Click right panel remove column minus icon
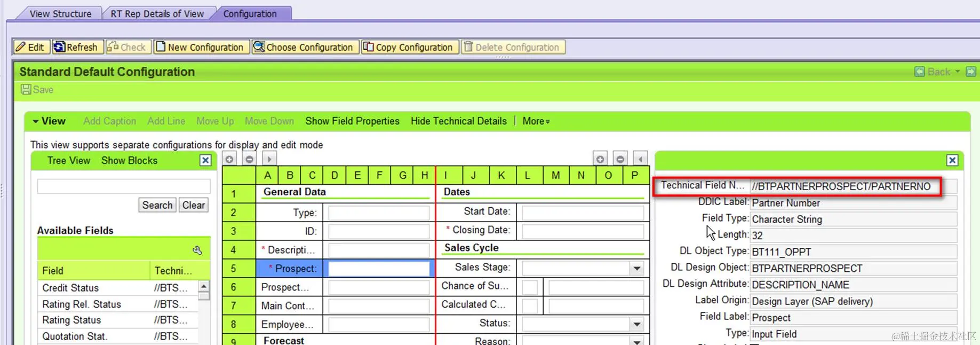980x345 pixels. [620, 159]
